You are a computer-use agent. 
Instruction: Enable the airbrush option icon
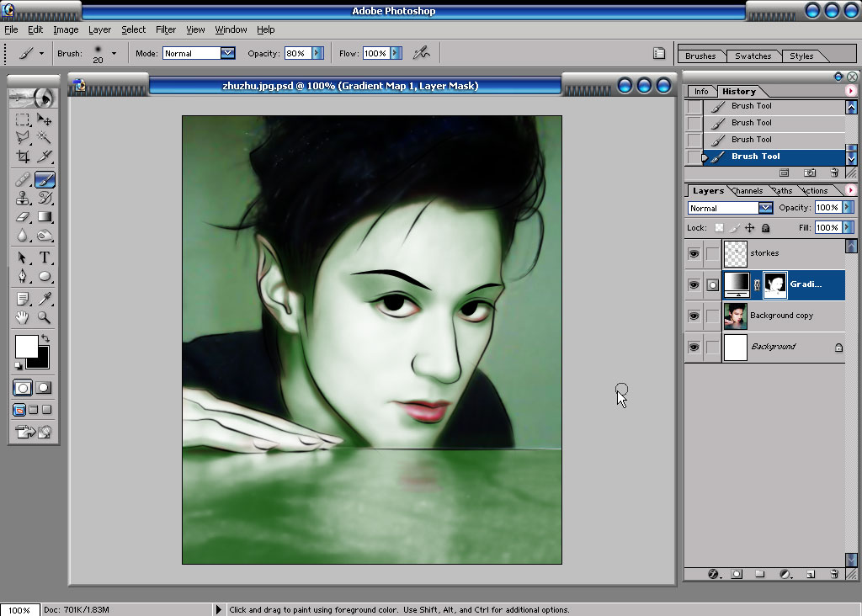coord(422,53)
